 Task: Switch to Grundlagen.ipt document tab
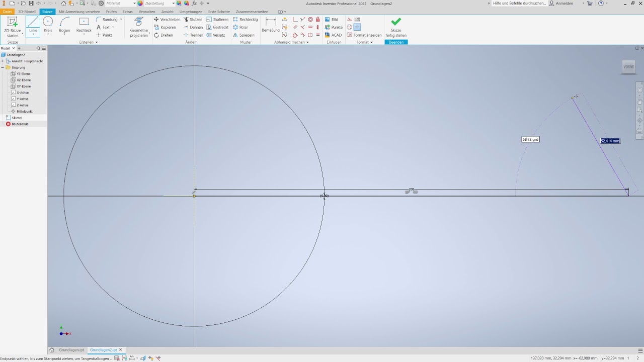pos(71,350)
